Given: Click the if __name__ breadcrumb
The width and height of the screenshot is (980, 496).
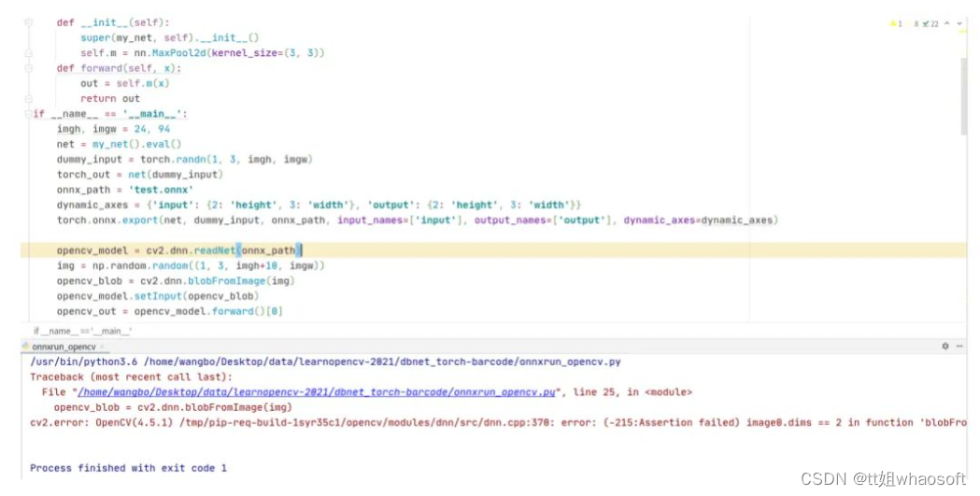Looking at the screenshot, I should 82,331.
